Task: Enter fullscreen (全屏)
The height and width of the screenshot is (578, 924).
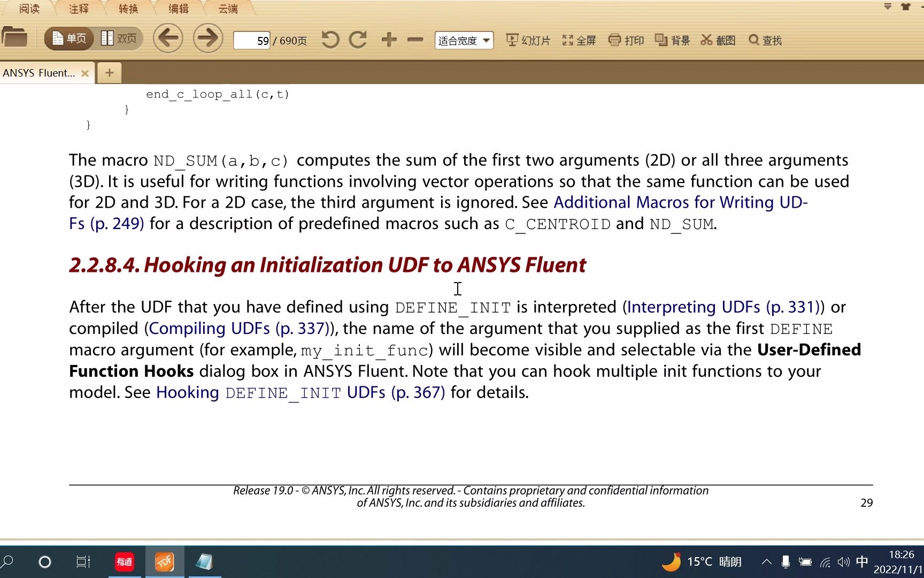Action: click(x=579, y=40)
